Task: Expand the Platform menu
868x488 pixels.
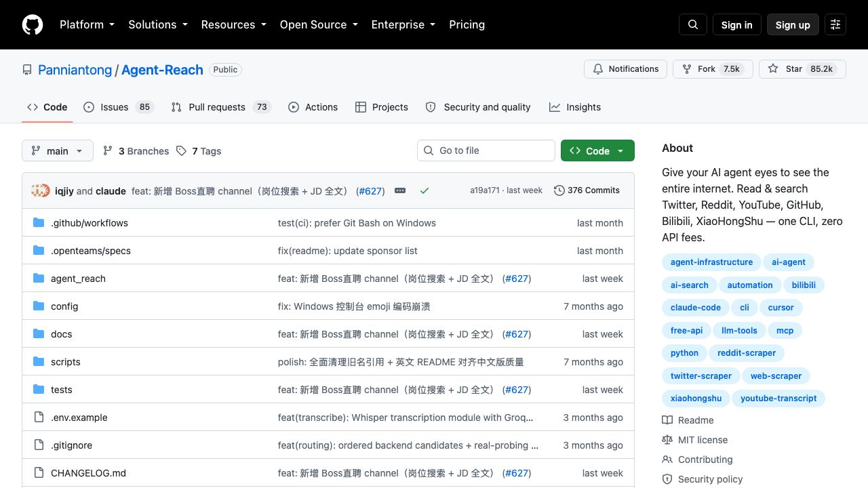Action: [x=87, y=24]
